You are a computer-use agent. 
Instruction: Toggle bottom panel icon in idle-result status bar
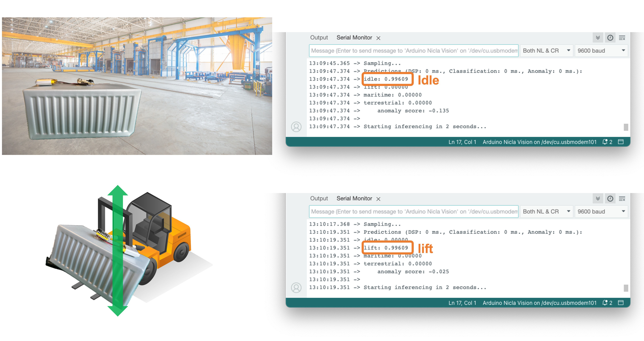pos(621,142)
